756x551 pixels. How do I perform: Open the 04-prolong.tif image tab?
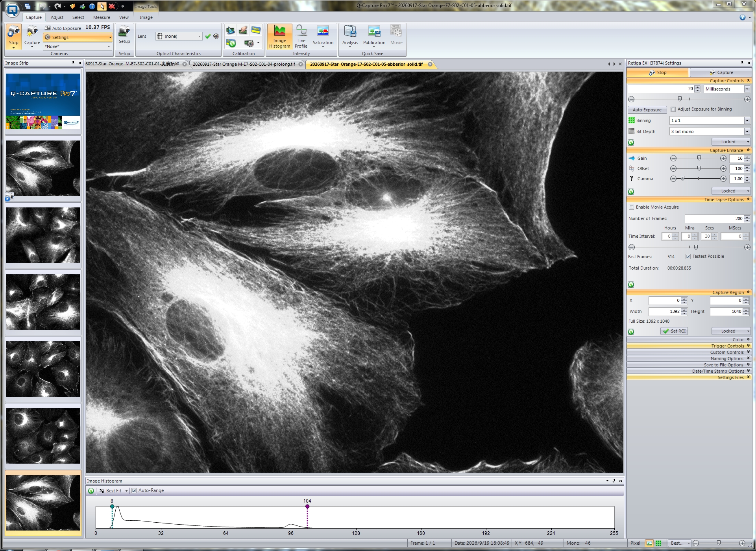tap(244, 64)
